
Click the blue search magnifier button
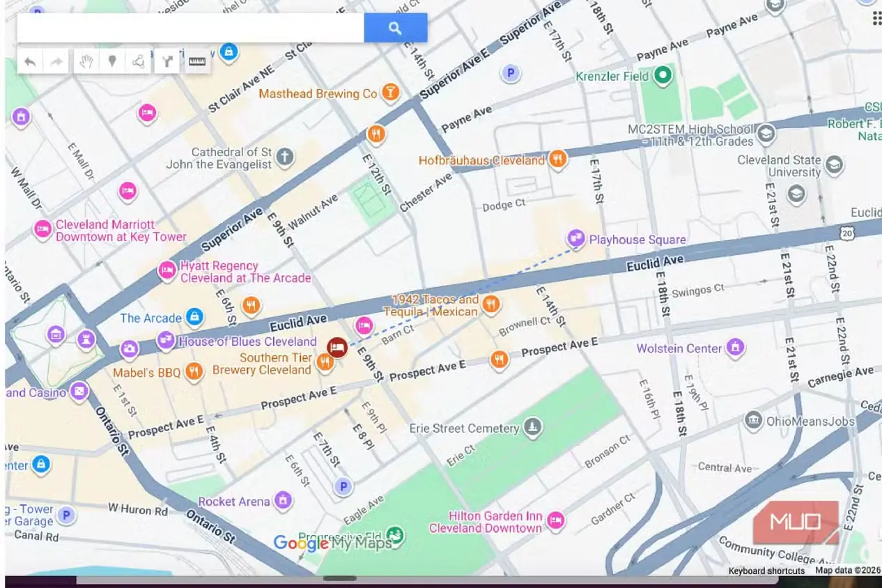[395, 28]
